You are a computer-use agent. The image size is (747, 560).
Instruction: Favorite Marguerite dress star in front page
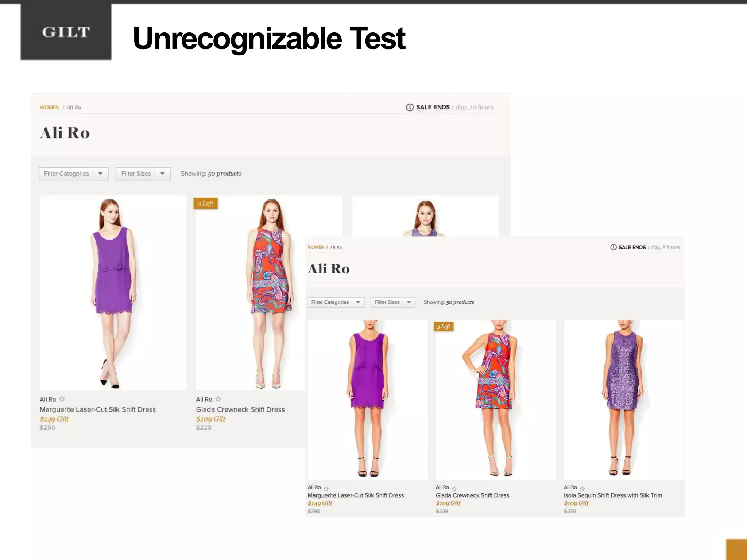click(x=326, y=489)
